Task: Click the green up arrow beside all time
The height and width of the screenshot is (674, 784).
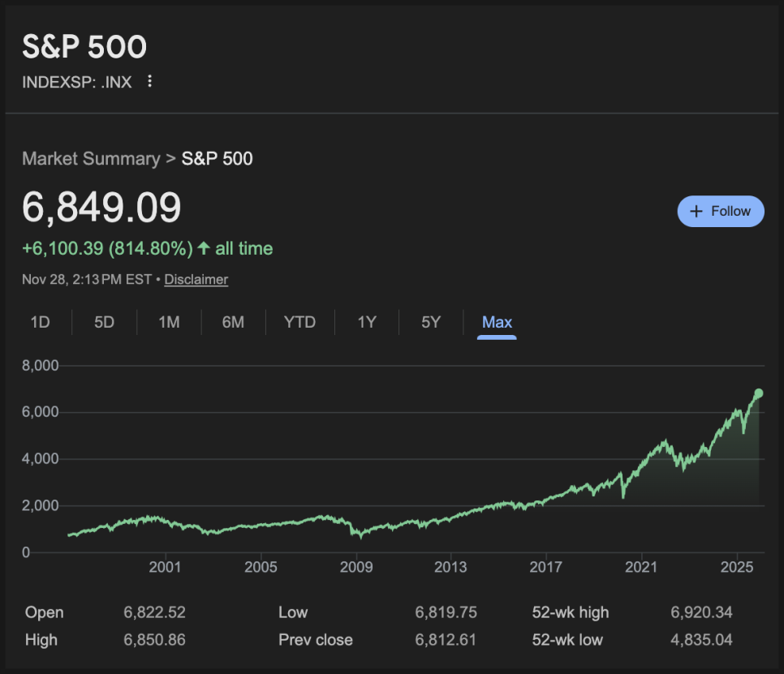Action: (204, 248)
